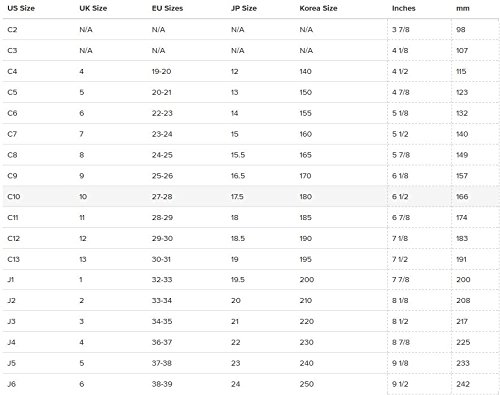The height and width of the screenshot is (395, 500).
Task: Select the C13 row label
Action: click(x=13, y=259)
